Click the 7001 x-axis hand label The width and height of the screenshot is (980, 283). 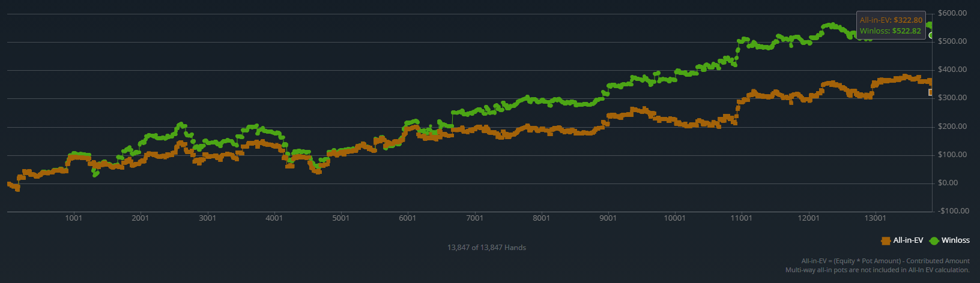tap(474, 218)
